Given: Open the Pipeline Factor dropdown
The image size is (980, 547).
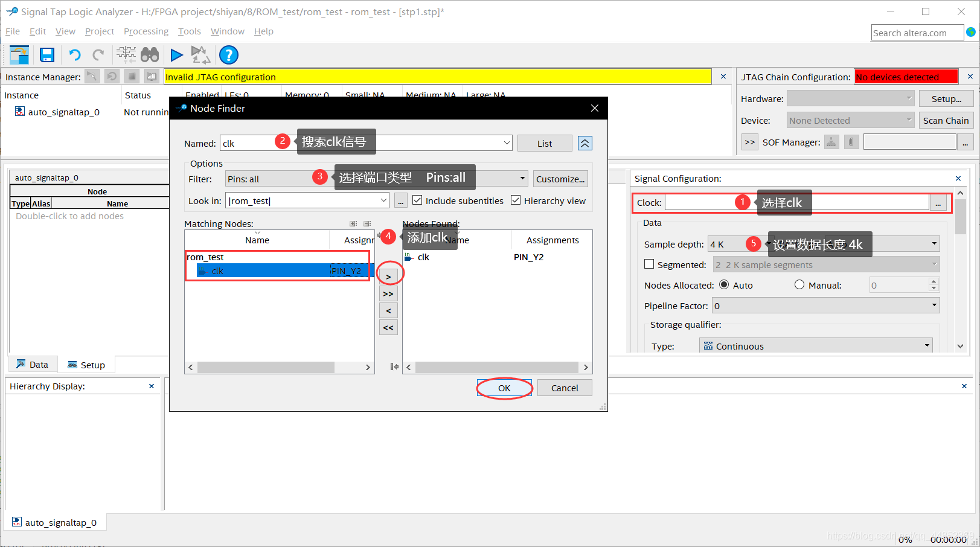Looking at the screenshot, I should tap(934, 305).
